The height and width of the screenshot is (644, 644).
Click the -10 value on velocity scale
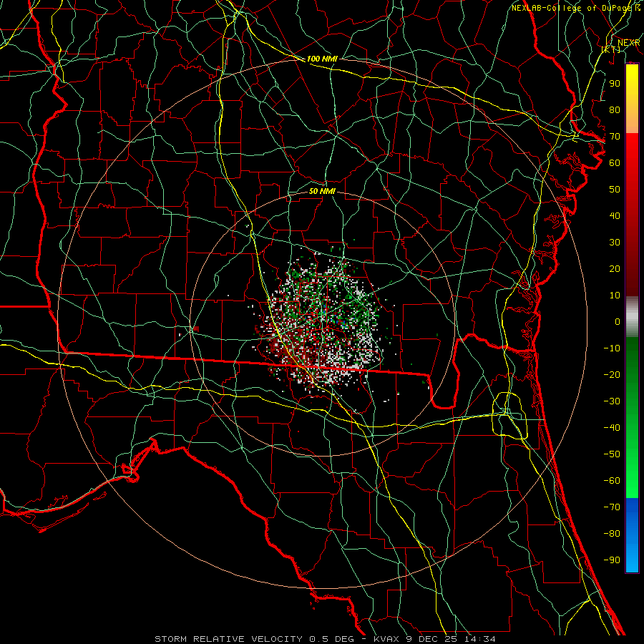(612, 348)
